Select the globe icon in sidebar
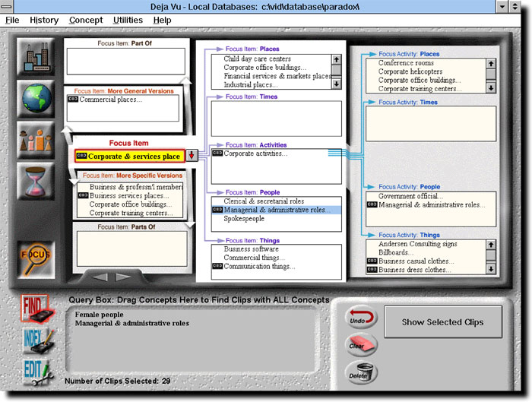 pos(36,100)
